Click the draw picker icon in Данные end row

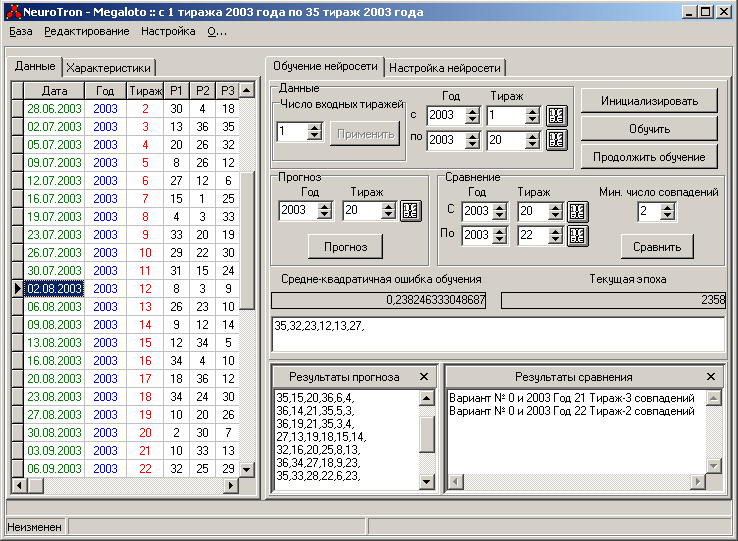point(556,141)
